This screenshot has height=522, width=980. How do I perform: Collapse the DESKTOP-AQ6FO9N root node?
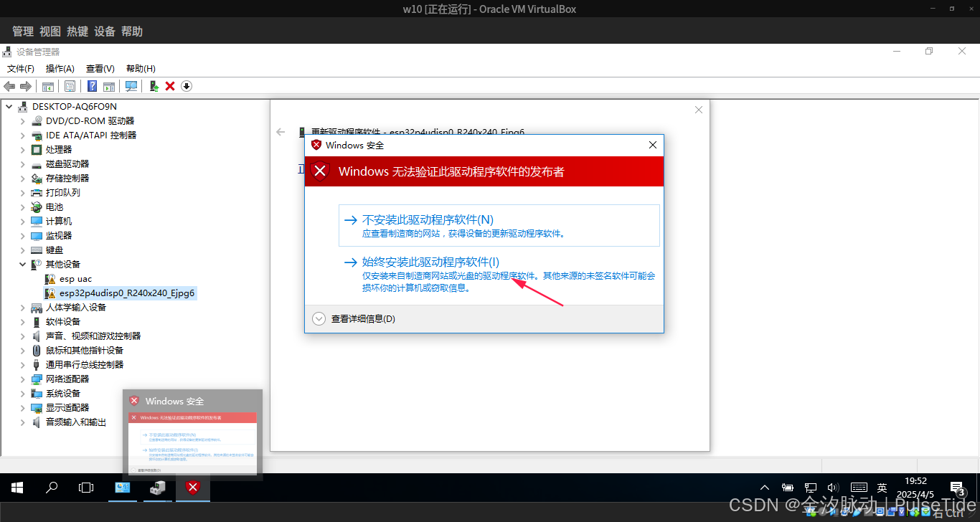coord(9,106)
